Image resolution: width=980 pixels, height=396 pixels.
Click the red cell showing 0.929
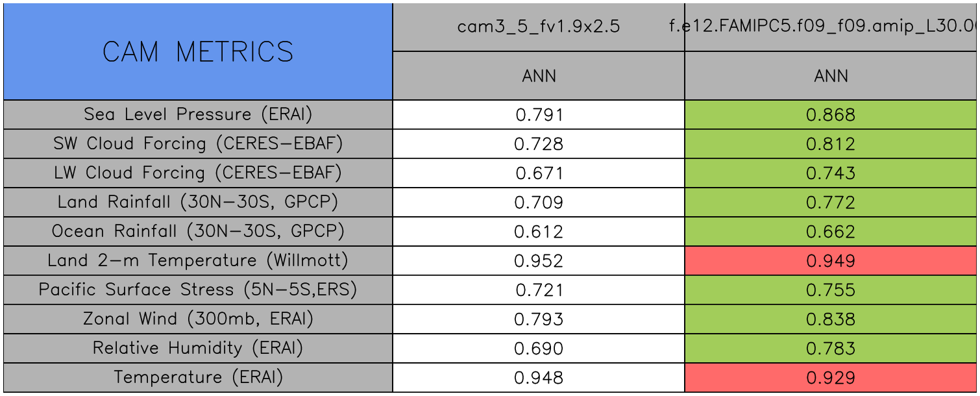click(x=831, y=378)
